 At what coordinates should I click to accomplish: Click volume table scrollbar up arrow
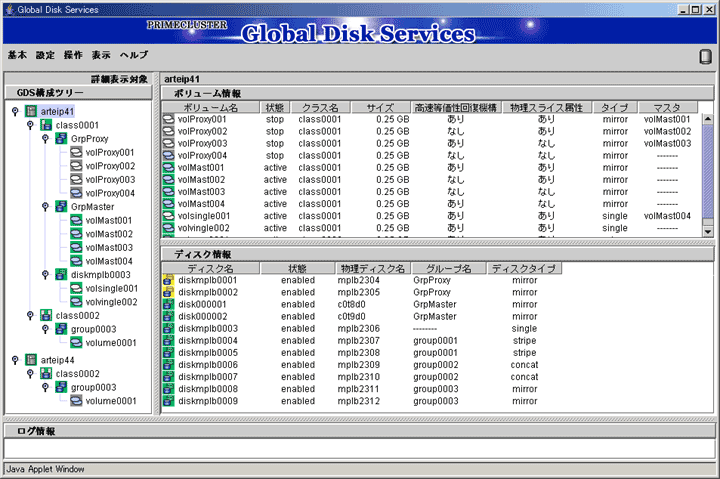708,119
